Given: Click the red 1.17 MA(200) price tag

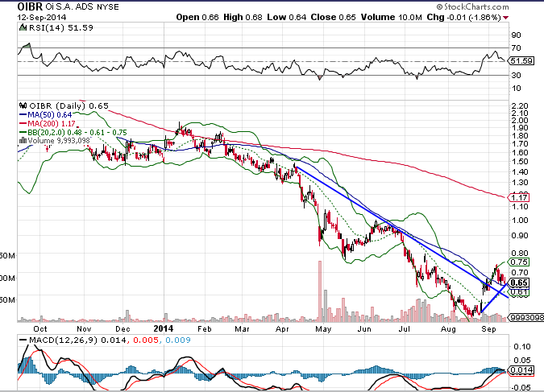Looking at the screenshot, I should pyautogui.click(x=518, y=197).
